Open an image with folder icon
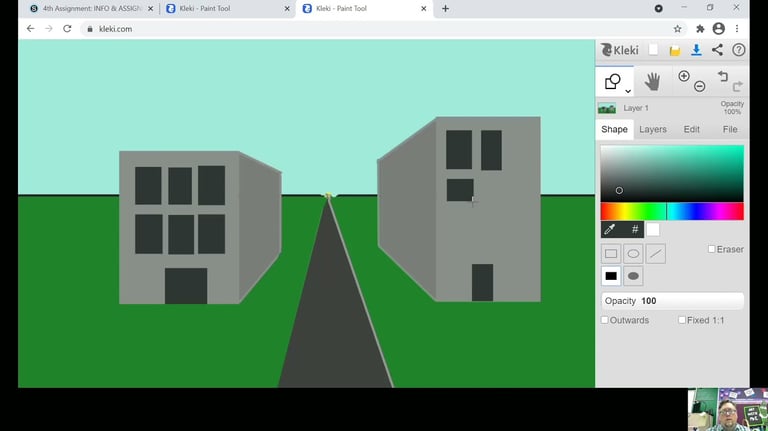768x431 pixels. 674,50
